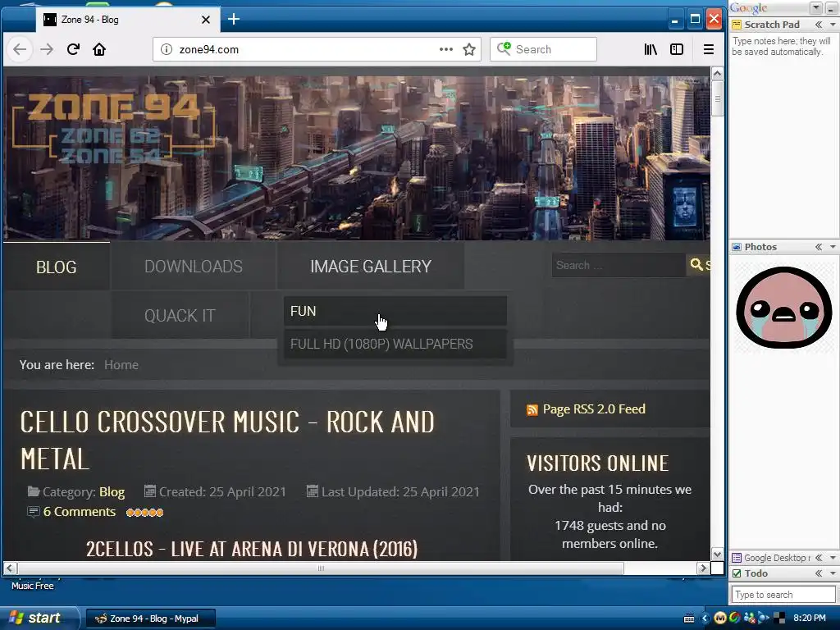Viewport: 840px width, 630px height.
Task: Click the yellow M tray icon
Action: pos(720,618)
